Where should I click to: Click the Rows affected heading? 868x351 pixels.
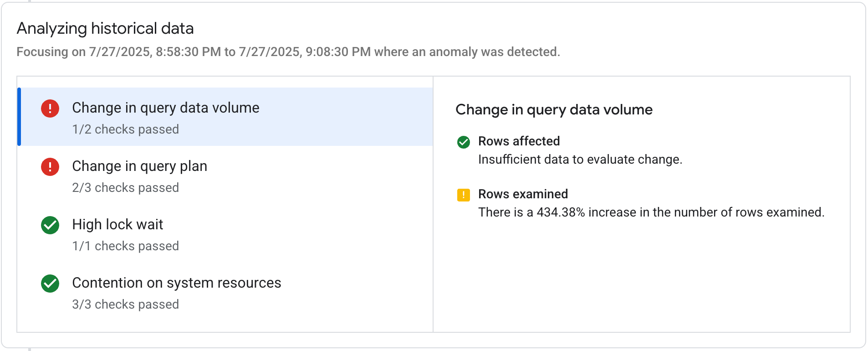click(x=519, y=141)
